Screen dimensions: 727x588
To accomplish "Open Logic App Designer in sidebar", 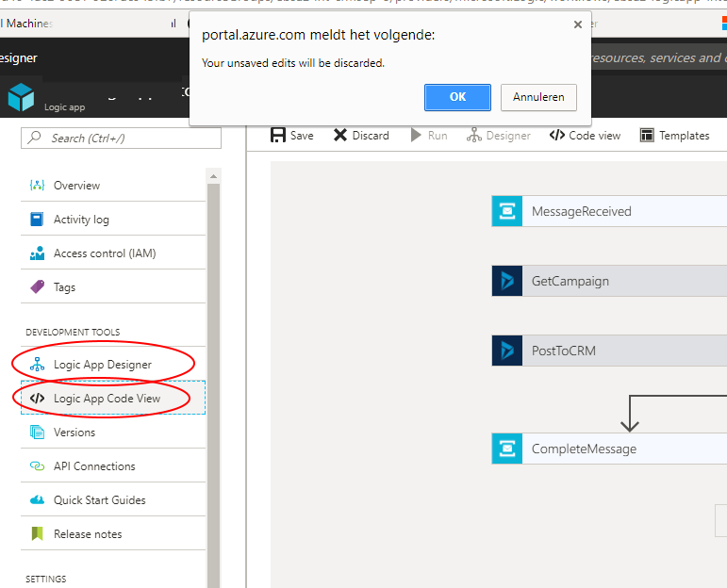I will click(x=102, y=365).
